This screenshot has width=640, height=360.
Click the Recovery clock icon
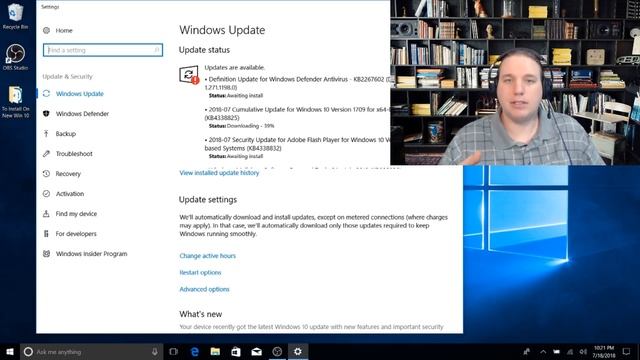click(x=47, y=173)
